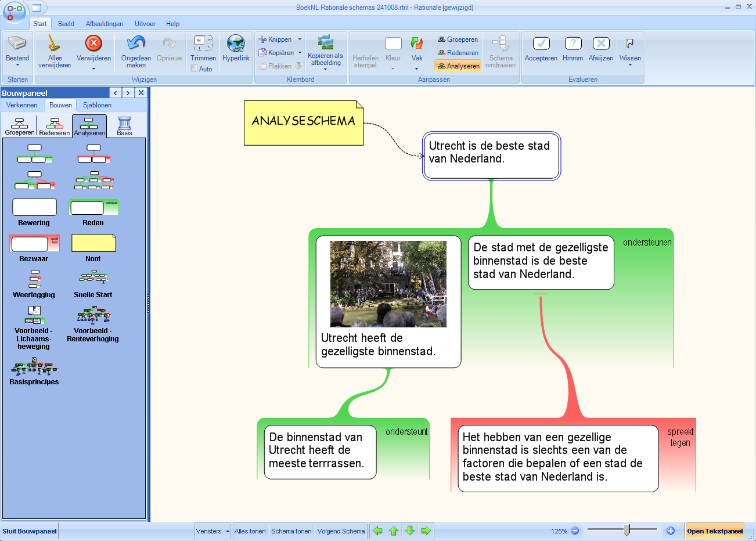Image resolution: width=756 pixels, height=541 pixels.
Task: Open the Bestand file menu icon
Action: (x=17, y=44)
